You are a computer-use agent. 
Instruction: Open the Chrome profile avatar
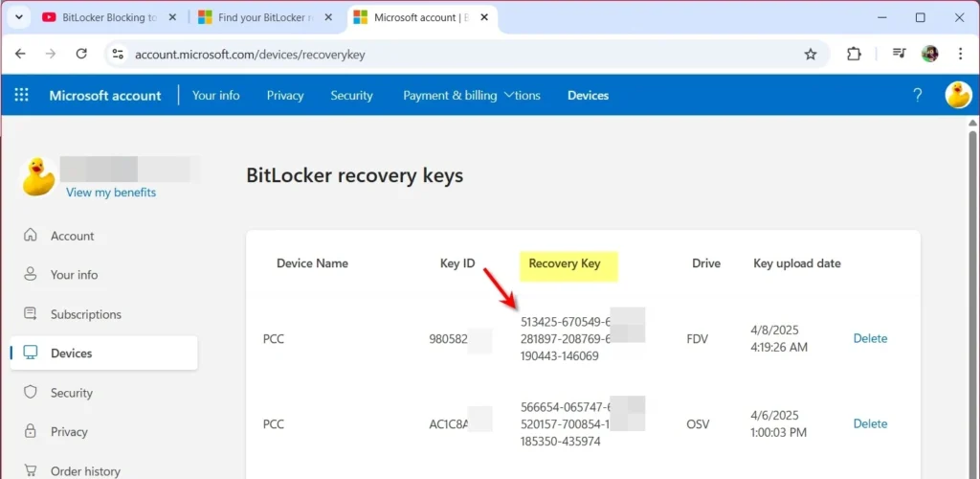pyautogui.click(x=930, y=54)
